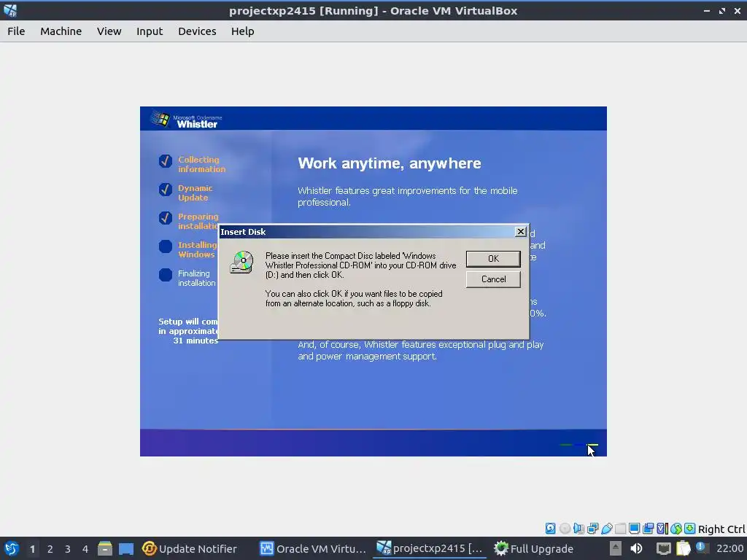Switch to workspace 3

[68, 549]
